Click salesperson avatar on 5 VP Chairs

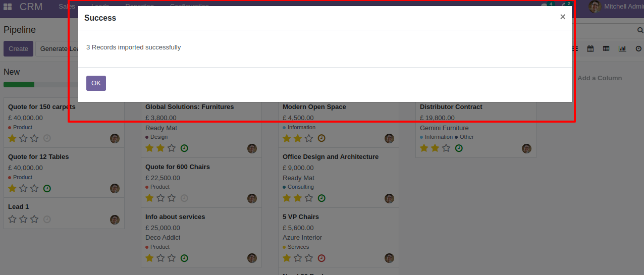(389, 258)
